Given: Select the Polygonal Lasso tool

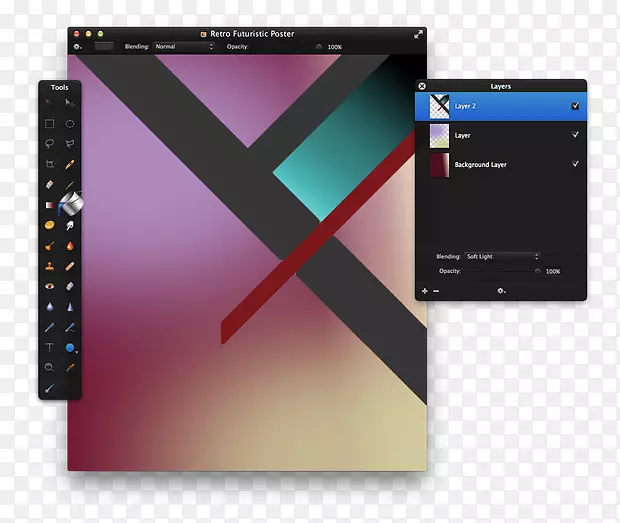Looking at the screenshot, I should coord(70,143).
